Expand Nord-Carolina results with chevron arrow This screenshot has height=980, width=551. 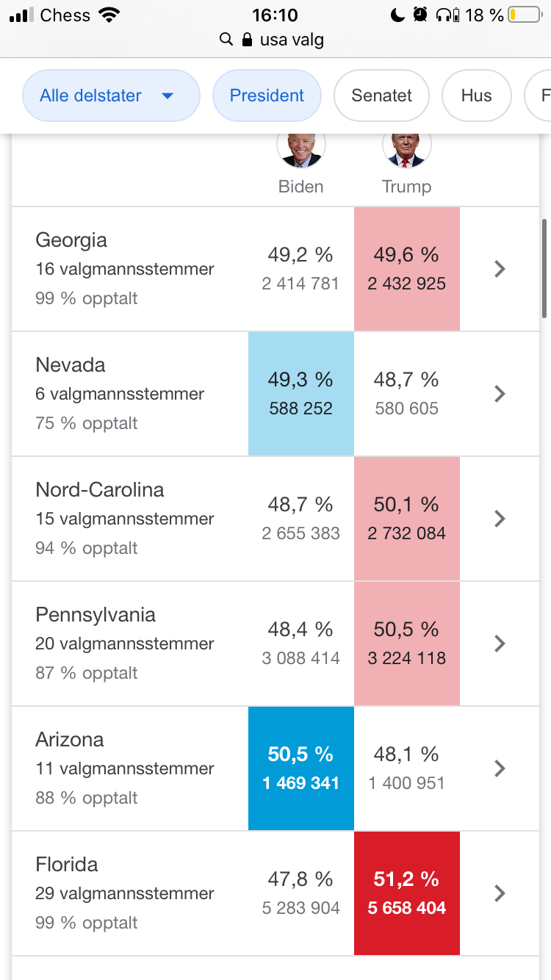click(500, 519)
